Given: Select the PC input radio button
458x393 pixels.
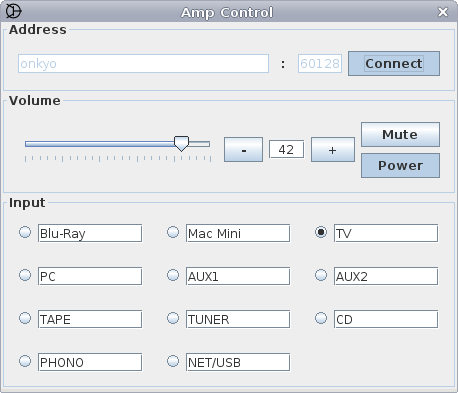Looking at the screenshot, I should tap(25, 275).
